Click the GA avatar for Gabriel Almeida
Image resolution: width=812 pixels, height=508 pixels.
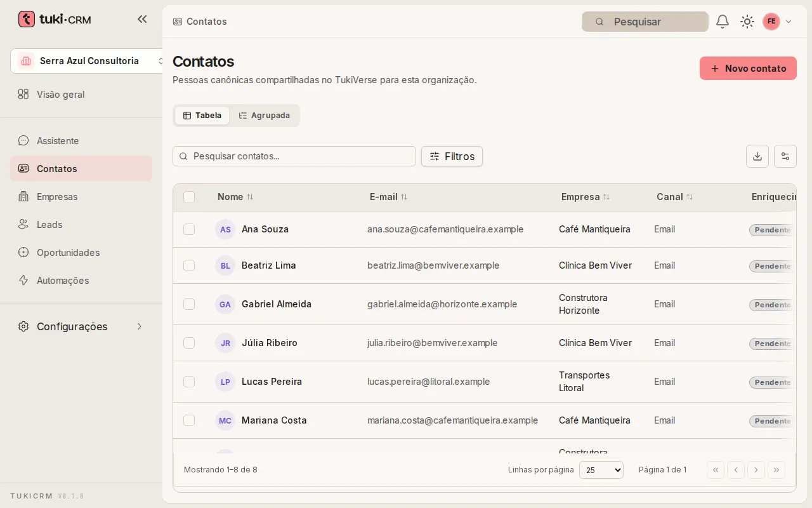[x=225, y=304]
